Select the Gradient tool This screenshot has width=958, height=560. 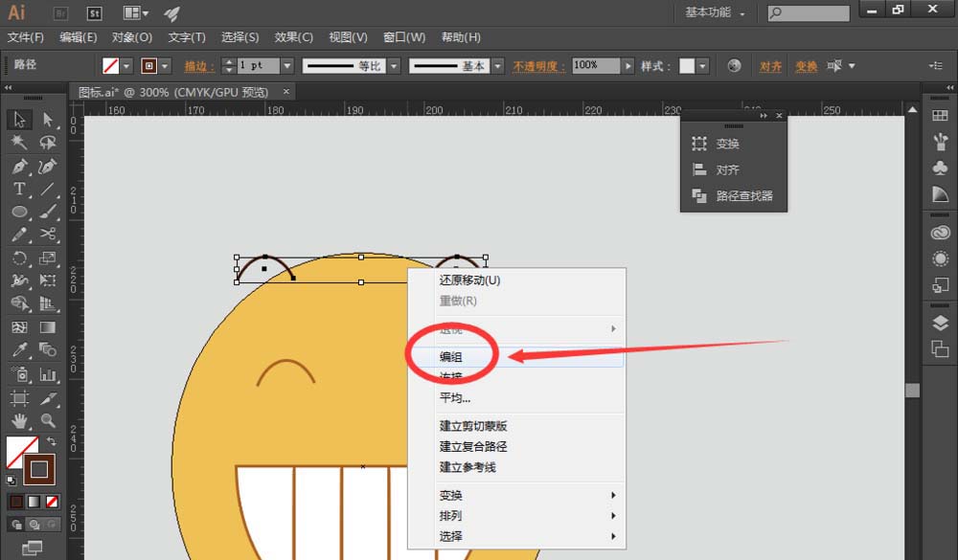(x=48, y=327)
